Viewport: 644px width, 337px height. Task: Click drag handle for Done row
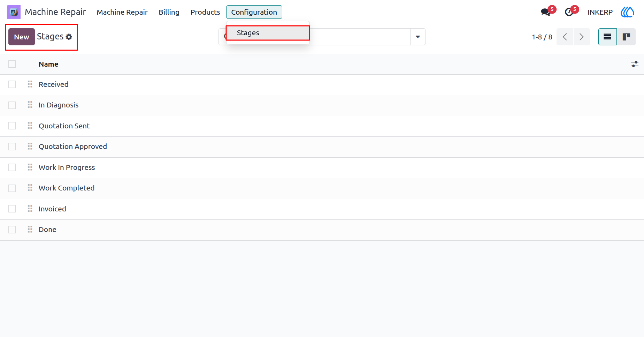pos(30,230)
